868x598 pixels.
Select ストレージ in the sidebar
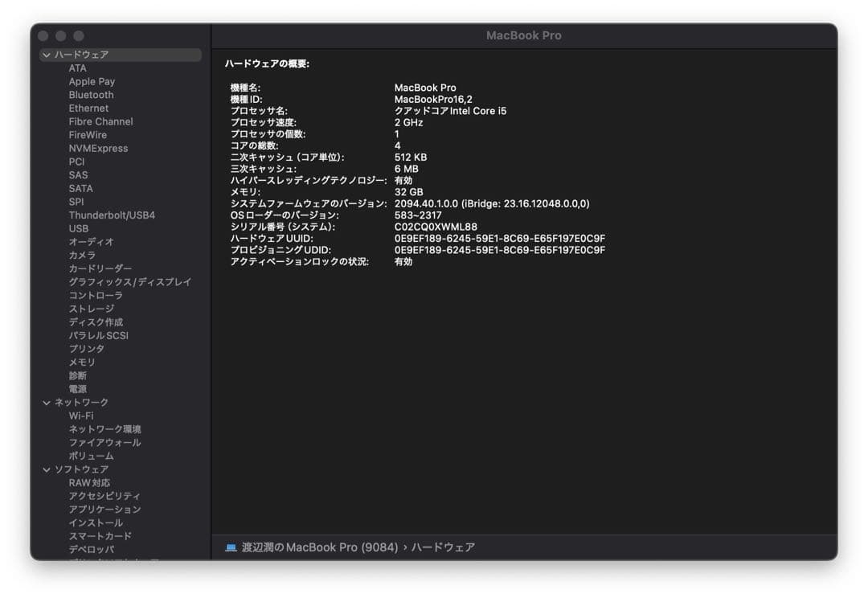(x=90, y=309)
